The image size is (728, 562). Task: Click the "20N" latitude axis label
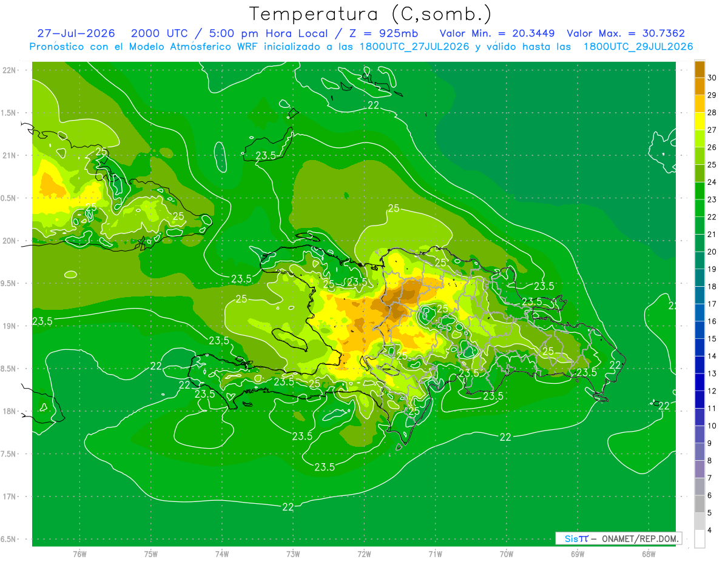tap(9, 241)
